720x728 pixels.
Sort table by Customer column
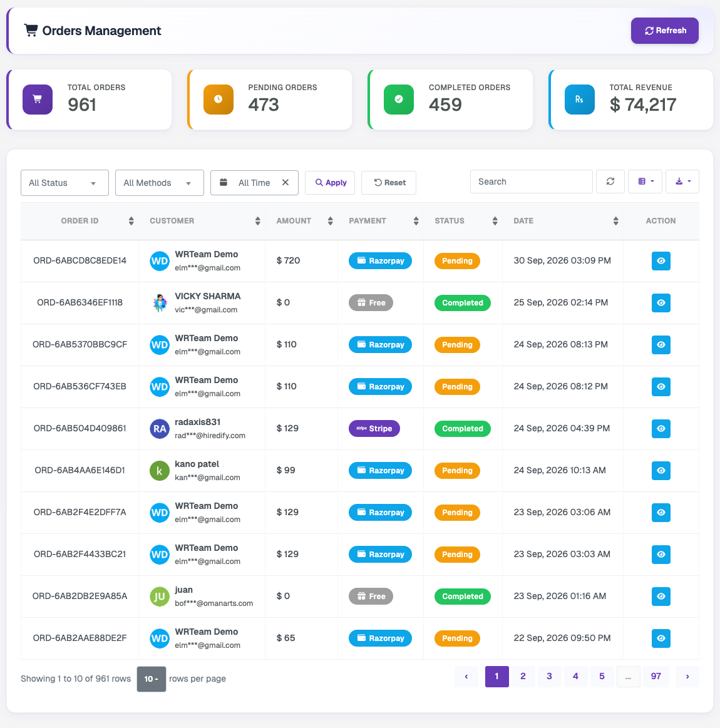point(202,221)
